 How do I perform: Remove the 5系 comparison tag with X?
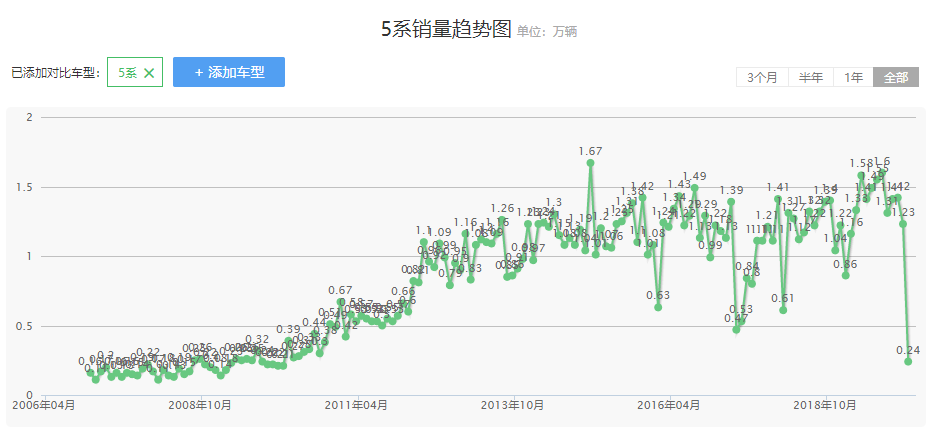149,73
